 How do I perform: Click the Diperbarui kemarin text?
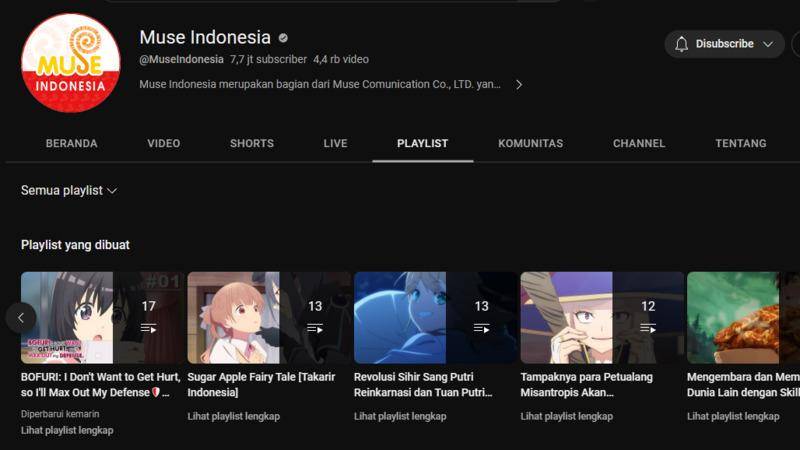[60, 414]
